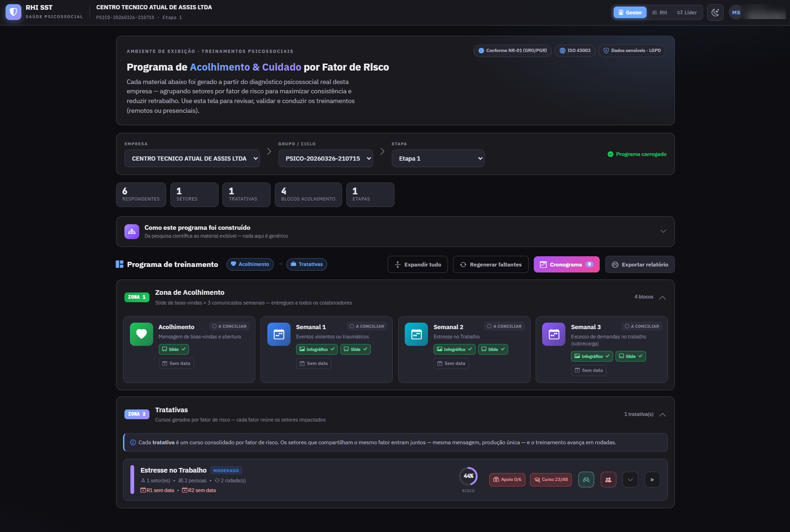Expand 'Como este programa foi construído' chevron
This screenshot has height=532, width=790.
[x=663, y=231]
